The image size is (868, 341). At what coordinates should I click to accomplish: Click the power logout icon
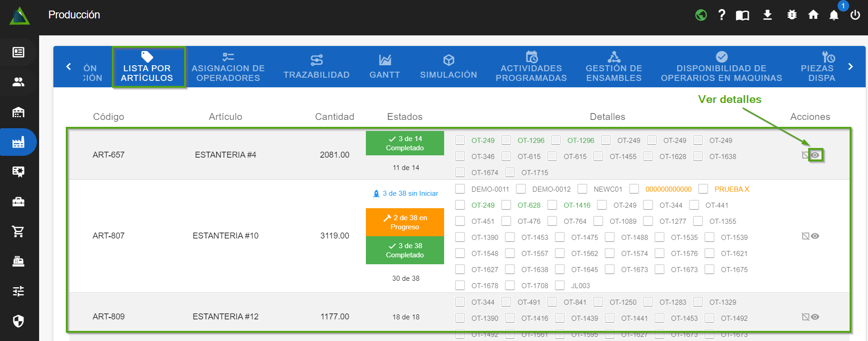point(855,15)
